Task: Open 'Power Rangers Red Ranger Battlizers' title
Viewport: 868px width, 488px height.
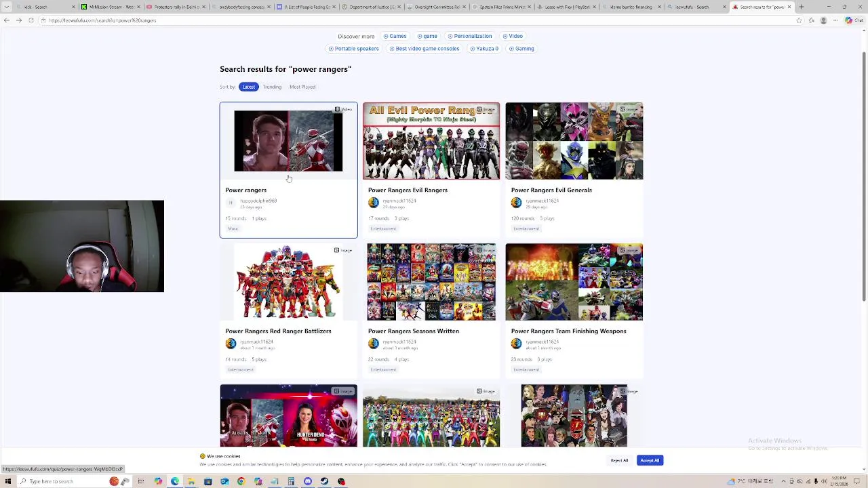Action: pos(278,331)
